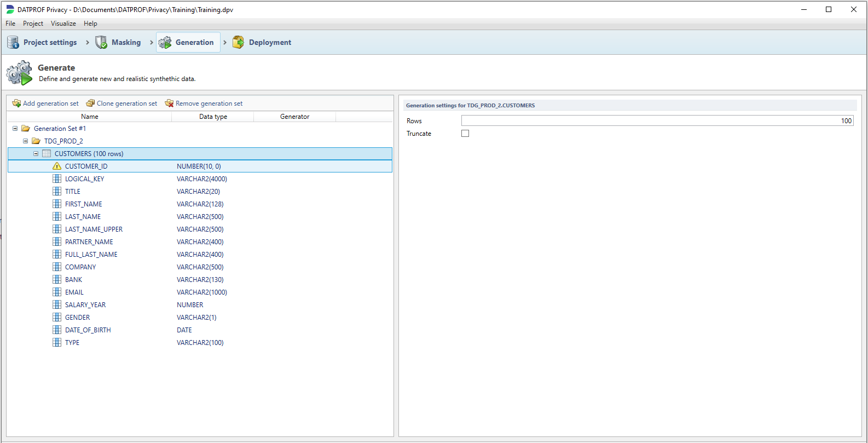Enable the Truncate checkbox

tap(465, 134)
